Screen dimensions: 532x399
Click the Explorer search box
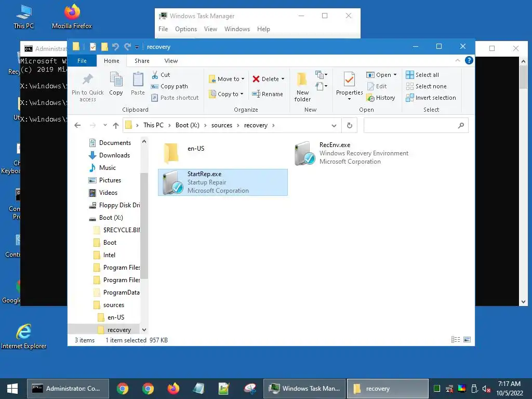[x=416, y=126]
